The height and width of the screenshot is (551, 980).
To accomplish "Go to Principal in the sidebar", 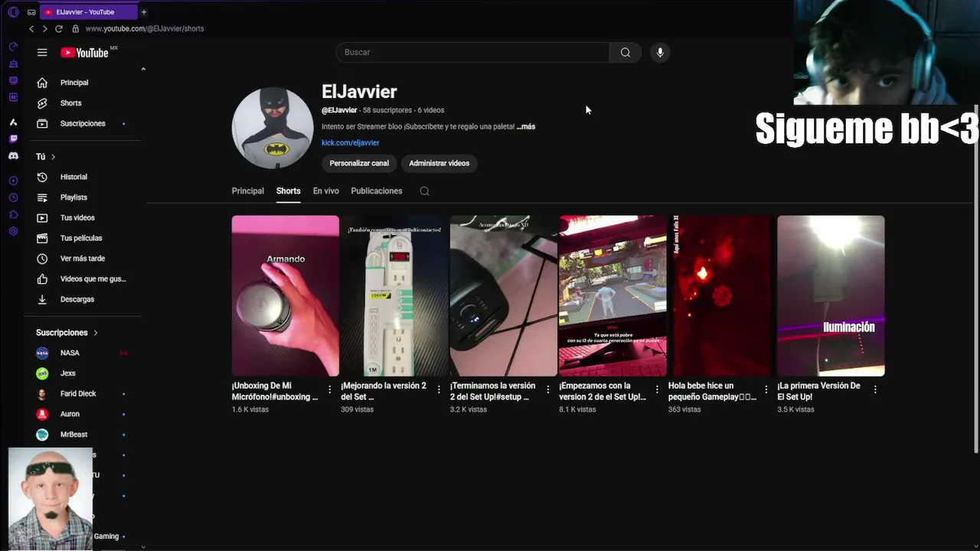I will tap(83, 83).
